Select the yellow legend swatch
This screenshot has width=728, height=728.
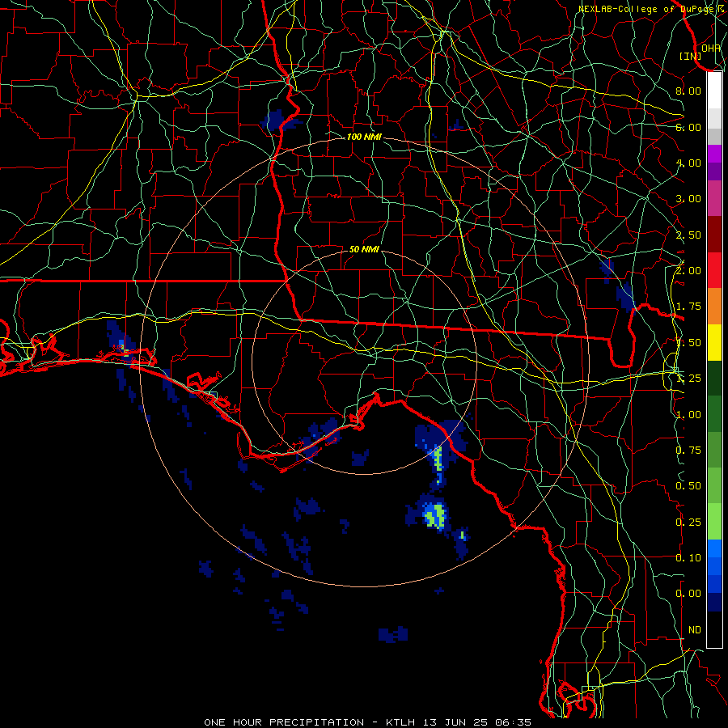tap(714, 342)
